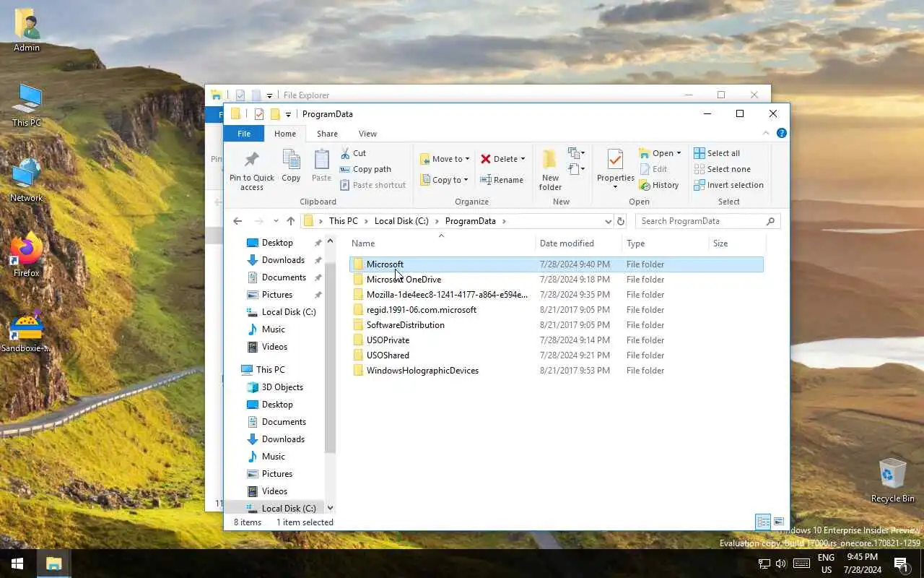Image resolution: width=924 pixels, height=578 pixels.
Task: Rename the selected folder via ribbon
Action: coord(502,180)
